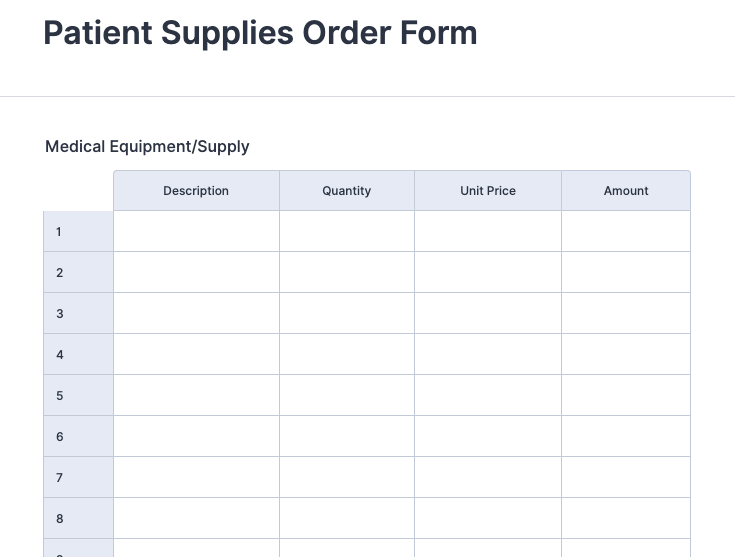Focus the Unit Price cell in row 1
Image resolution: width=735 pixels, height=557 pixels.
[488, 231]
